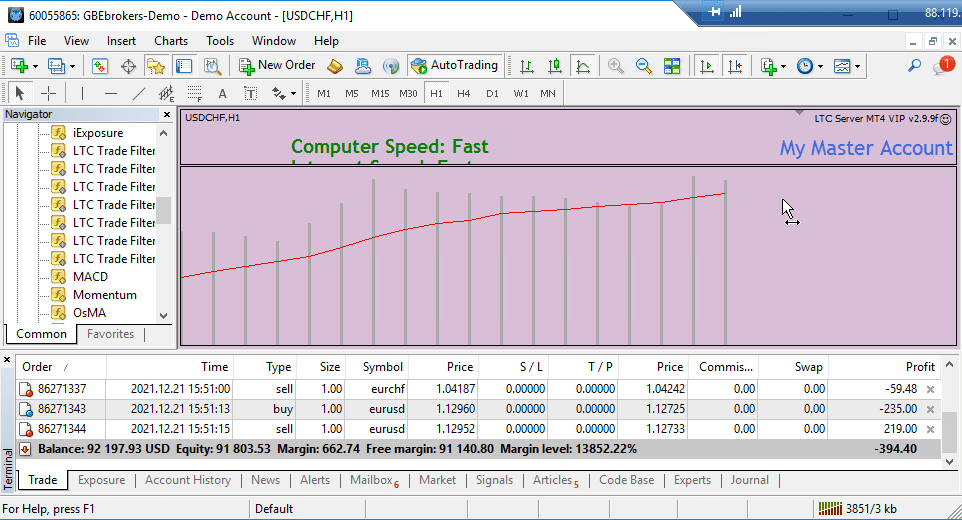The height and width of the screenshot is (520, 962).
Task: Switch to the D1 timeframe
Action: 492,93
